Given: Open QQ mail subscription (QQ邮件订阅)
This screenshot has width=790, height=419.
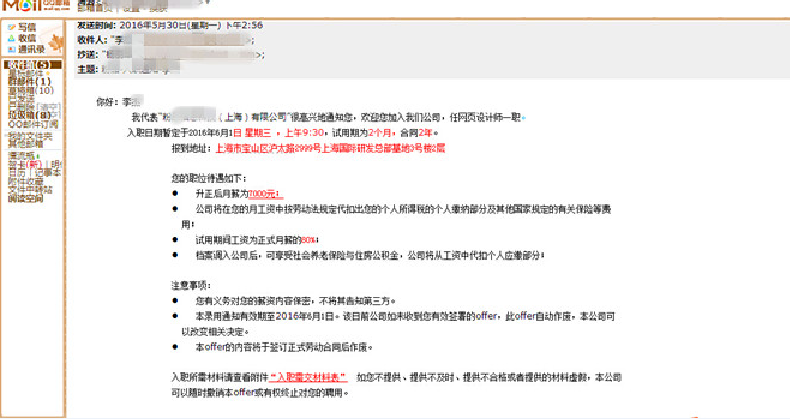Looking at the screenshot, I should coord(28,124).
